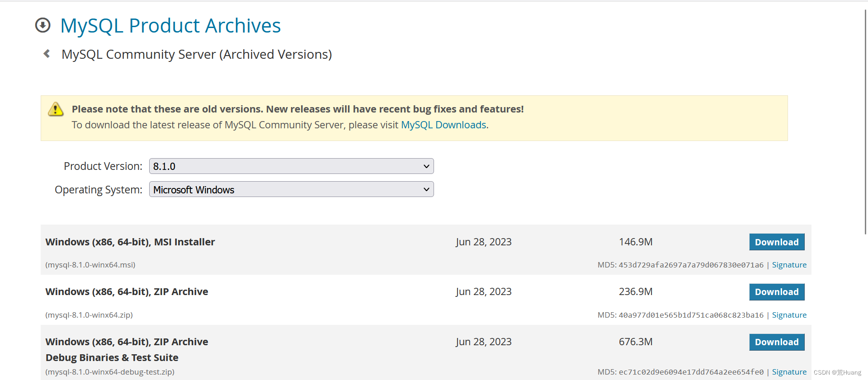
Task: Click the Operating System: label
Action: 99,190
